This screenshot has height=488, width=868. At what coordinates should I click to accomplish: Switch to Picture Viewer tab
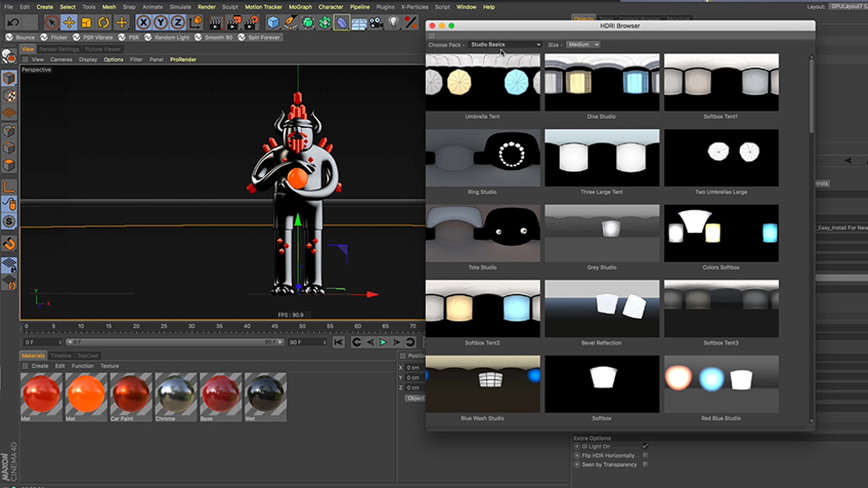pyautogui.click(x=103, y=49)
